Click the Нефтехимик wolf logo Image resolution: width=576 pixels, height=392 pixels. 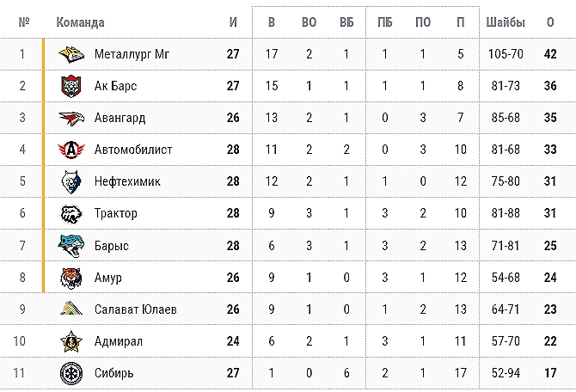click(70, 181)
